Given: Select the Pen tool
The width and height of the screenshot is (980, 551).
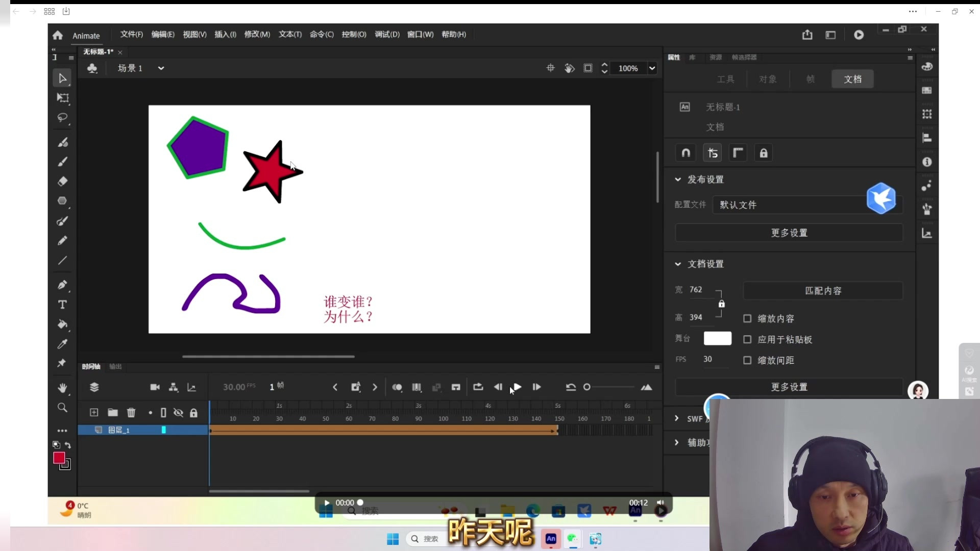Looking at the screenshot, I should click(62, 285).
